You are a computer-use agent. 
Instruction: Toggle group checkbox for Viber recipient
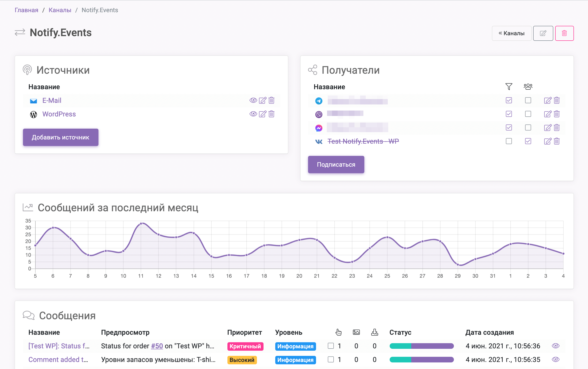click(528, 114)
